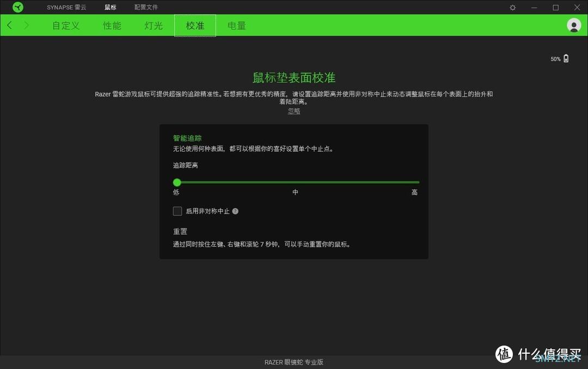
Task: Select the 鼠标 top menu item
Action: 110,7
